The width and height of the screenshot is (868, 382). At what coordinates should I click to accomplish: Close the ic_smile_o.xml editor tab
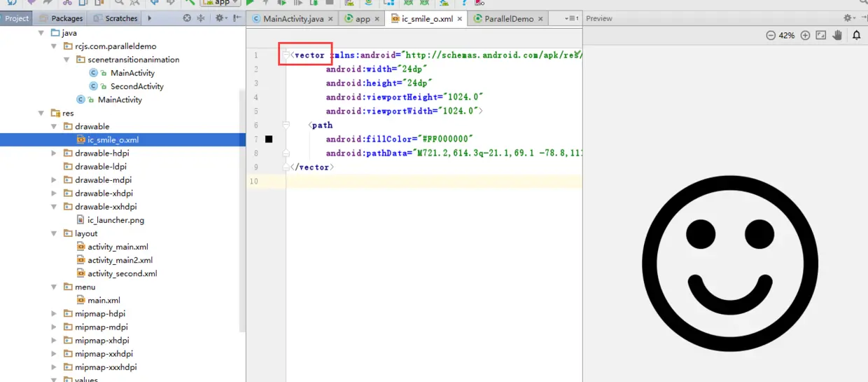460,19
